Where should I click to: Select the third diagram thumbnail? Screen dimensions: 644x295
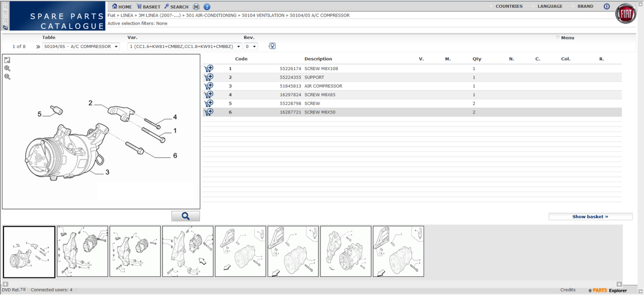[135, 251]
